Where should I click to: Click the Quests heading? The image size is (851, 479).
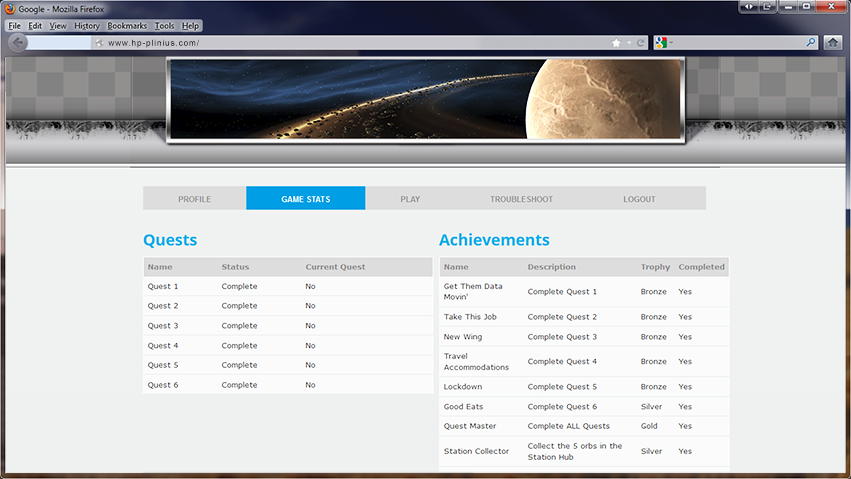[x=170, y=240]
